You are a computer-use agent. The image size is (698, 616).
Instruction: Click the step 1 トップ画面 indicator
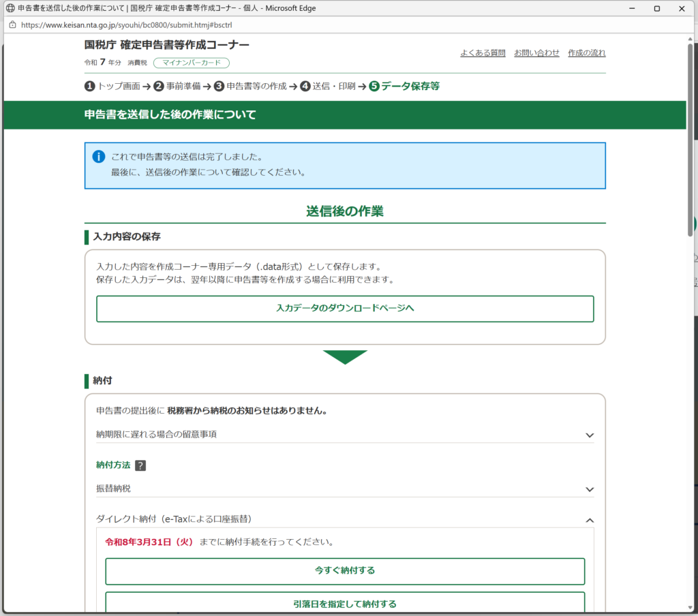pos(112,87)
